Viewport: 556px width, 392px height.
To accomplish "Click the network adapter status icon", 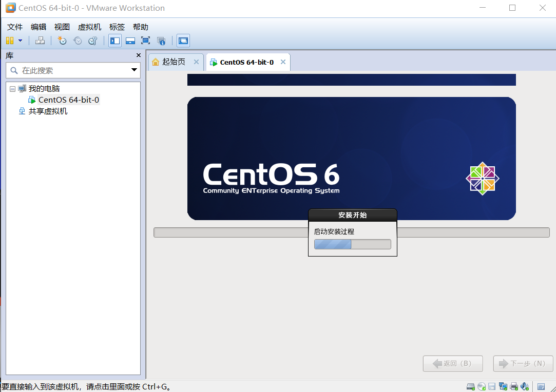I will [503, 387].
